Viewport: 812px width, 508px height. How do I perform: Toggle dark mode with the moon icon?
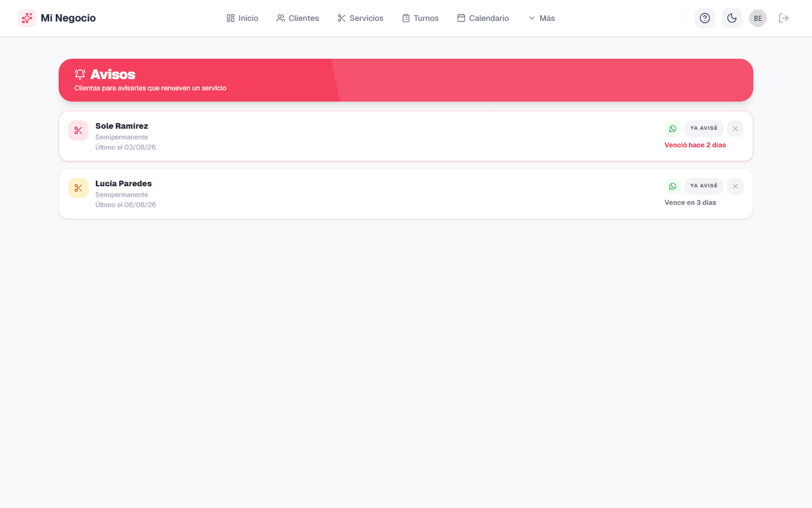tap(732, 18)
